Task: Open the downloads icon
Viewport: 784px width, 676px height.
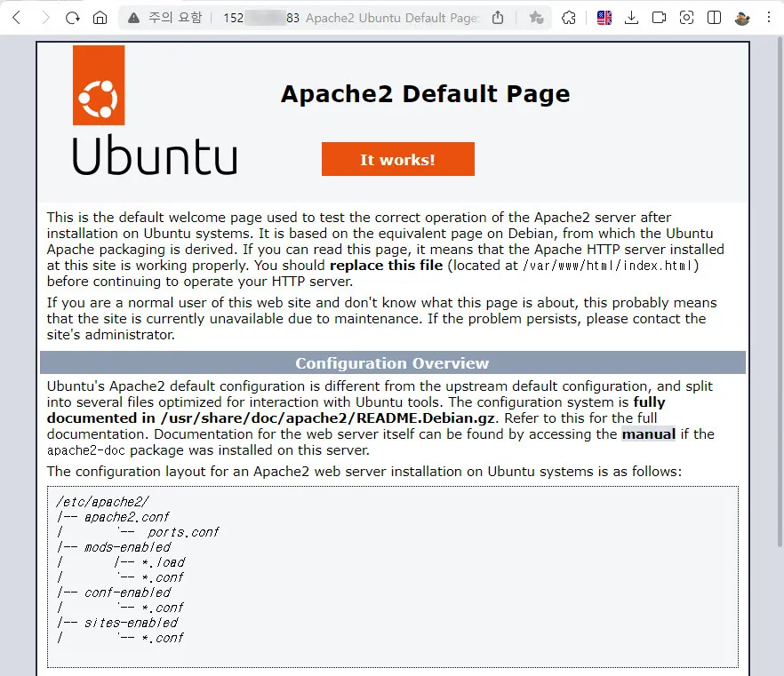Action: pyautogui.click(x=631, y=18)
